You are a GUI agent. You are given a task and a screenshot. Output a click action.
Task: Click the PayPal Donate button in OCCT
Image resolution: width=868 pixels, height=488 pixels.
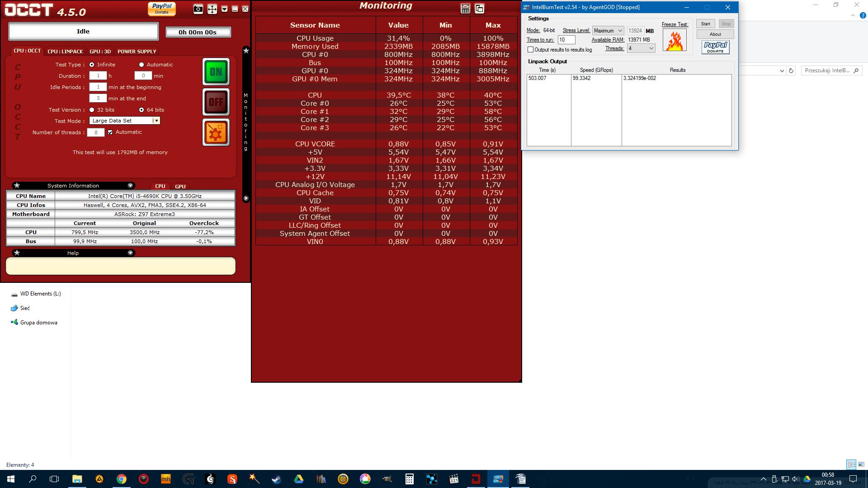click(x=162, y=9)
